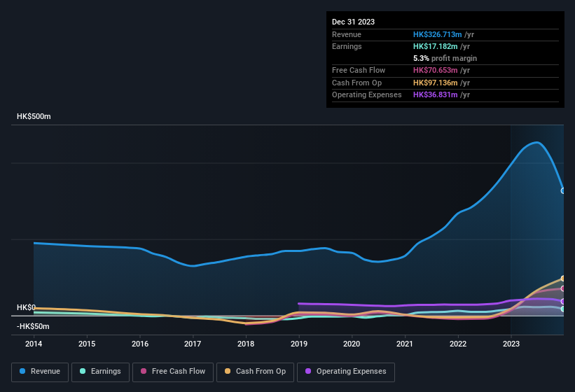Click the Free Cash Flow label in tooltip
The width and height of the screenshot is (575, 392).
click(359, 70)
